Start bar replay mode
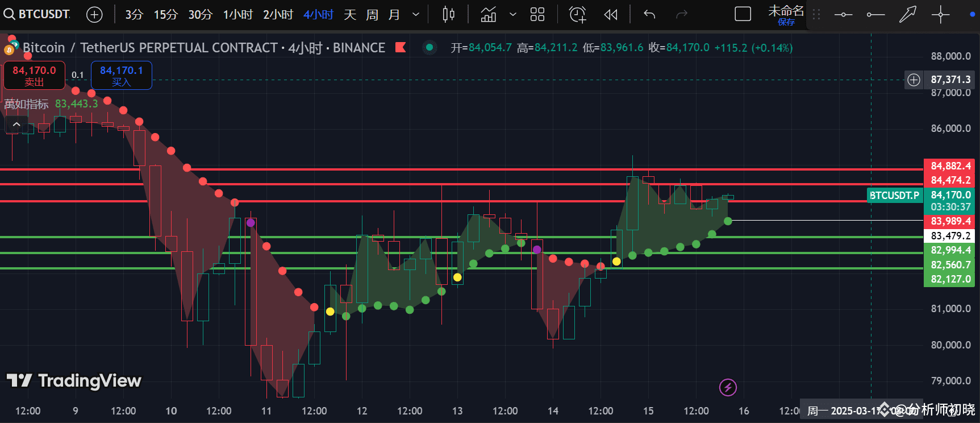 pyautogui.click(x=611, y=15)
